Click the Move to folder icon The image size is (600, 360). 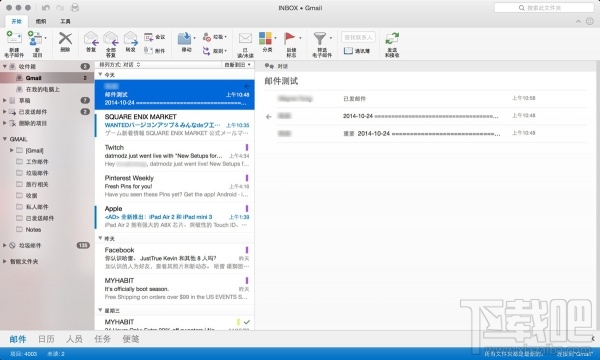184,39
